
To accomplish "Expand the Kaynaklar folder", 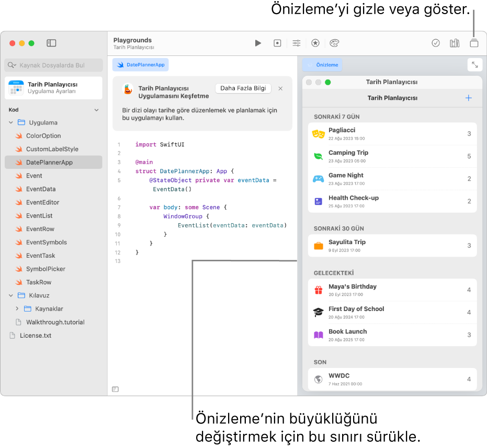I will point(17,308).
